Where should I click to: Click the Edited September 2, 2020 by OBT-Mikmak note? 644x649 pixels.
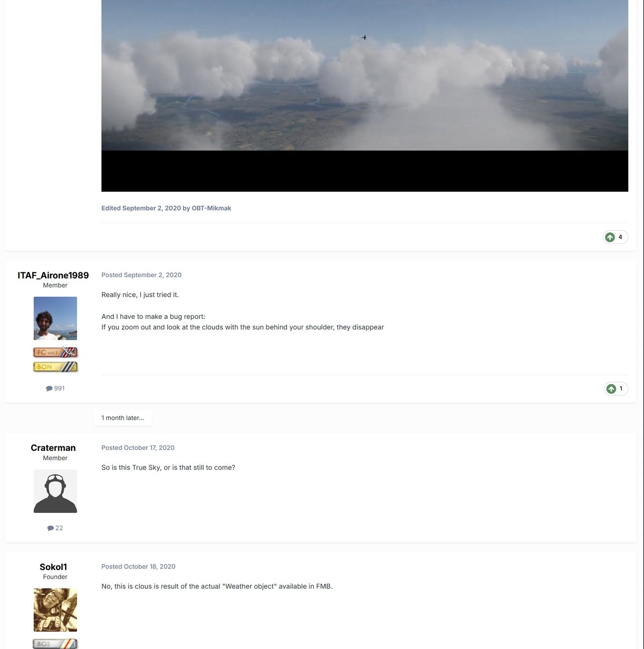(166, 208)
